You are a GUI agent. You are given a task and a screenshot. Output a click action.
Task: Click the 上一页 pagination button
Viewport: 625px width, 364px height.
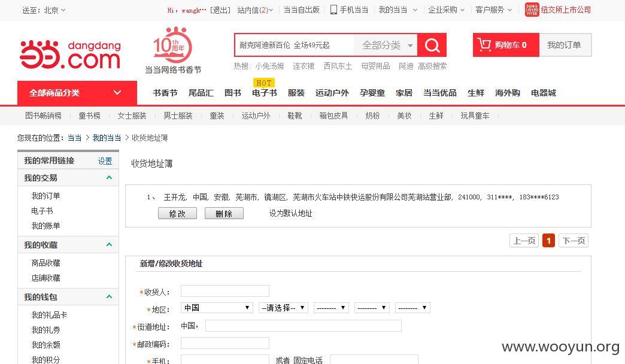click(524, 241)
